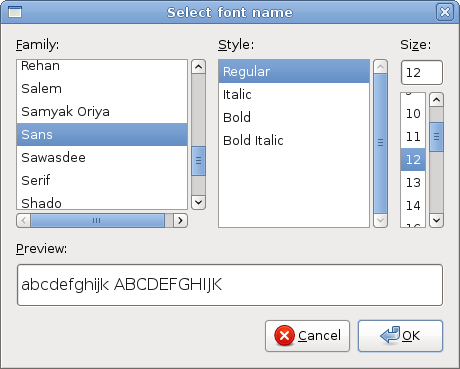
Task: Select the Bold style
Action: click(x=294, y=118)
